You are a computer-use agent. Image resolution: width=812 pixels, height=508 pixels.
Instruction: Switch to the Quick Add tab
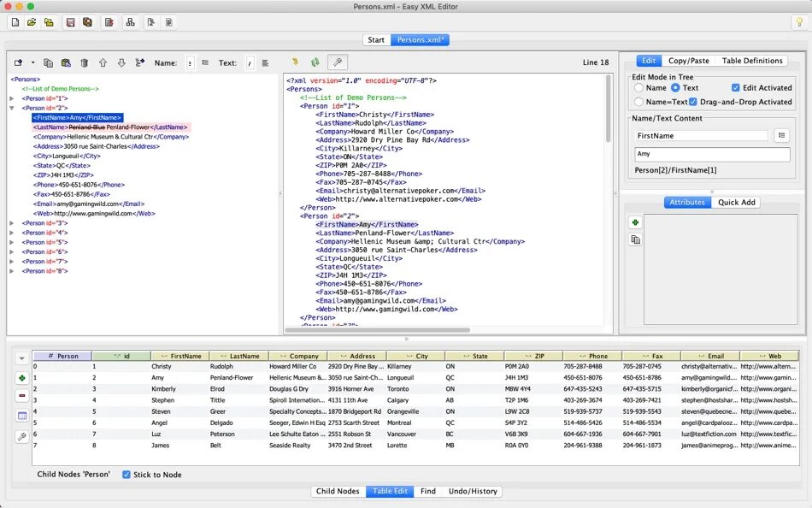(x=737, y=202)
